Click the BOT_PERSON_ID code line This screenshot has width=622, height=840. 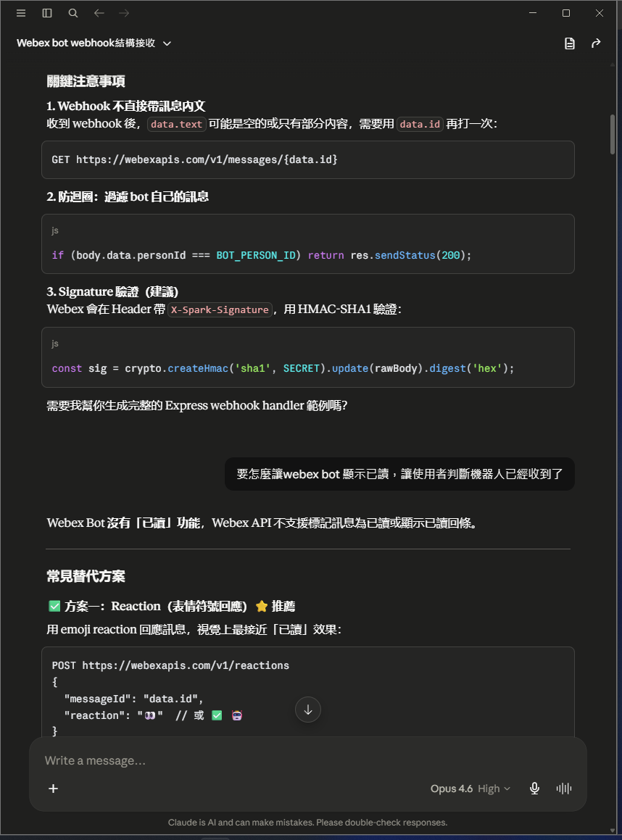coord(262,256)
